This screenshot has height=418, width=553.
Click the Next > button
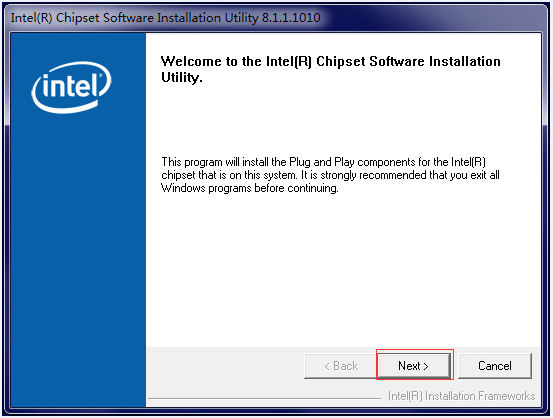click(414, 365)
